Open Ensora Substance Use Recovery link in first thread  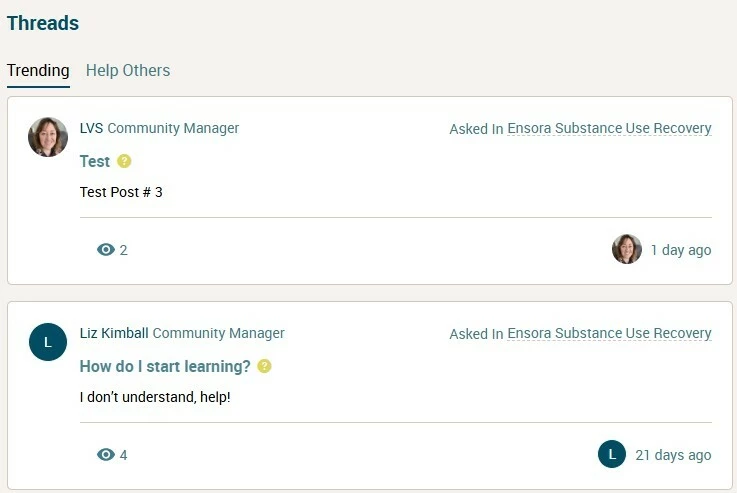[609, 128]
